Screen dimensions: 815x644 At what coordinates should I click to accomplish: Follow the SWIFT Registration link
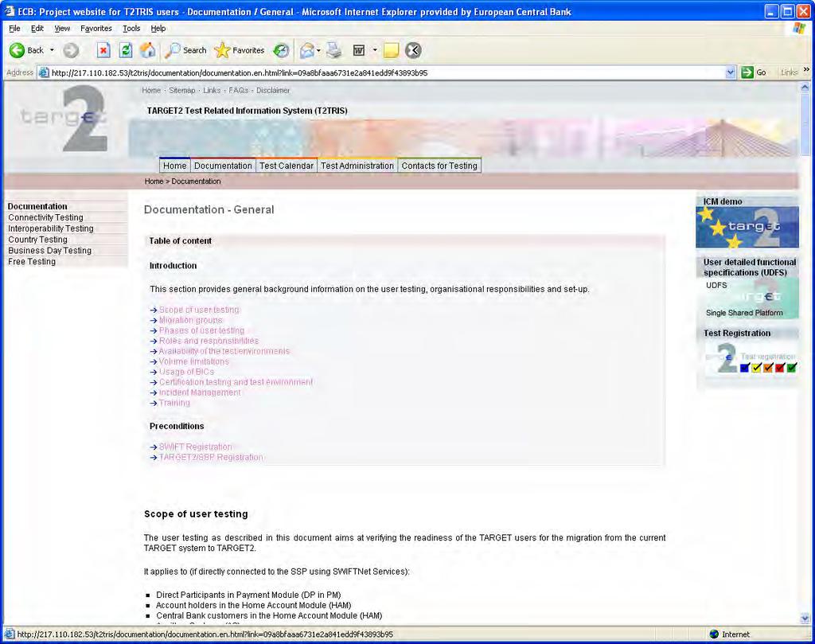pos(196,447)
